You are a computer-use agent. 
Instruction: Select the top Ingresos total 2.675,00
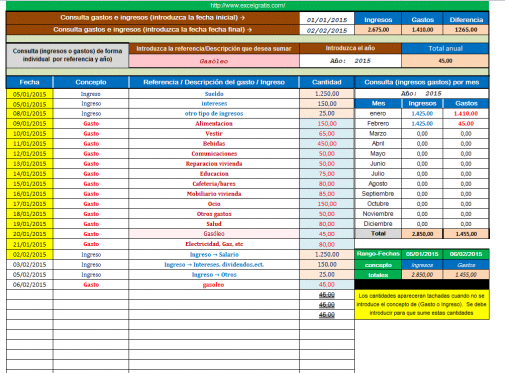378,30
